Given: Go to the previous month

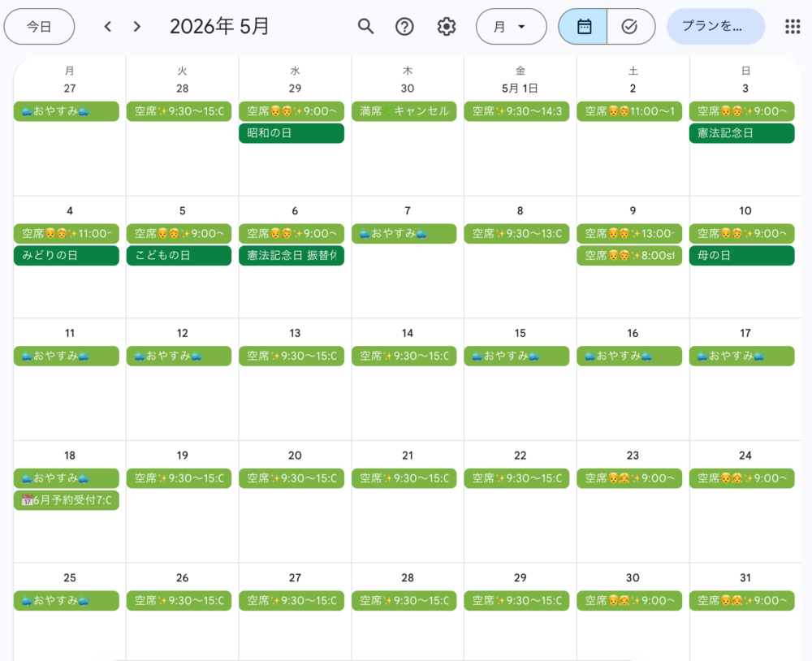Looking at the screenshot, I should pos(108,27).
